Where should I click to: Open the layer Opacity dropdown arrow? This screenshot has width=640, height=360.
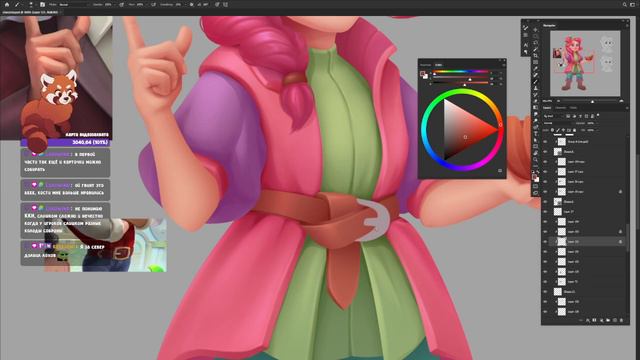pyautogui.click(x=597, y=123)
